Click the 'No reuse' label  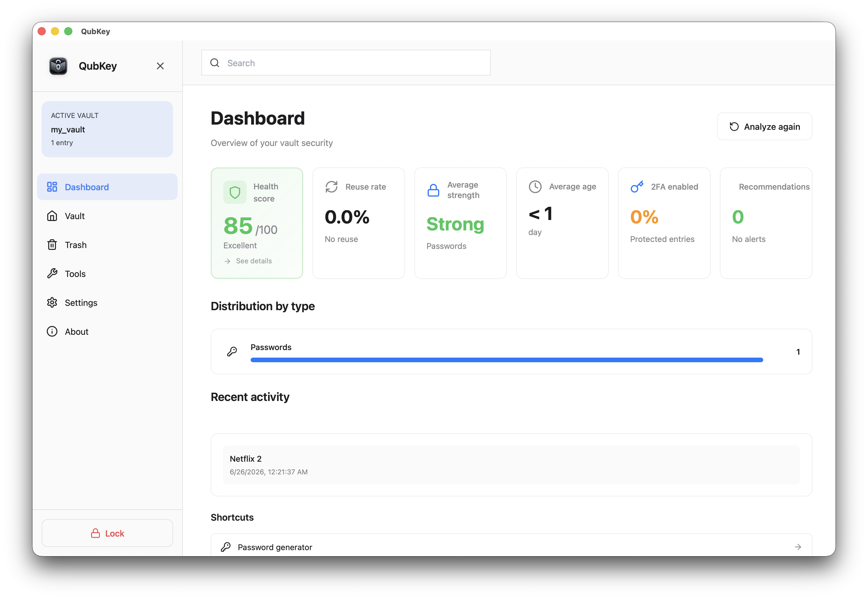pos(341,239)
